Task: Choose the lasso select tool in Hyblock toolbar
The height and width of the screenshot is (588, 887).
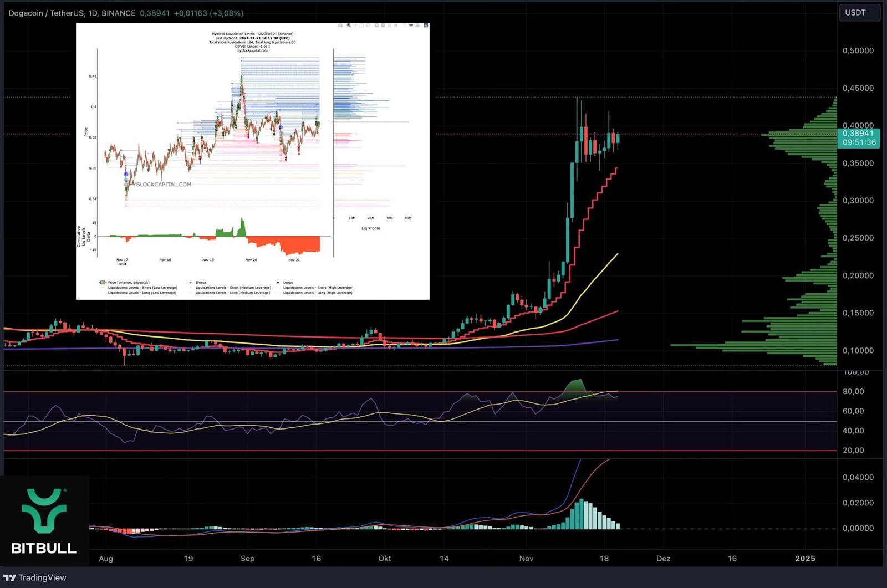Action: point(368,25)
